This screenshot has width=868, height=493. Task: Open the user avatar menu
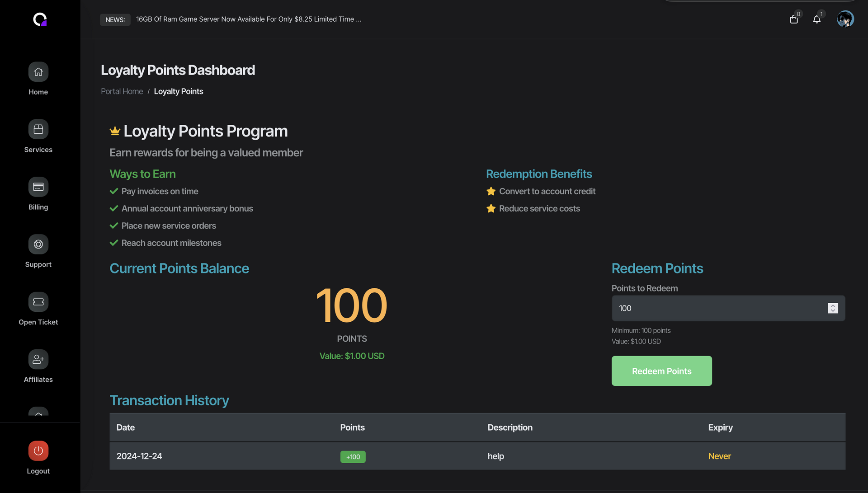click(x=845, y=19)
